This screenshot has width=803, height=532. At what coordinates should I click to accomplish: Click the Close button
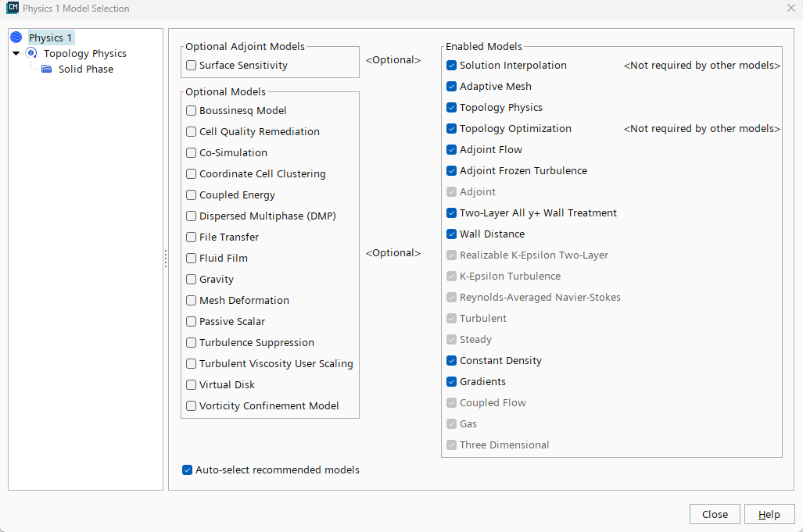tap(715, 514)
